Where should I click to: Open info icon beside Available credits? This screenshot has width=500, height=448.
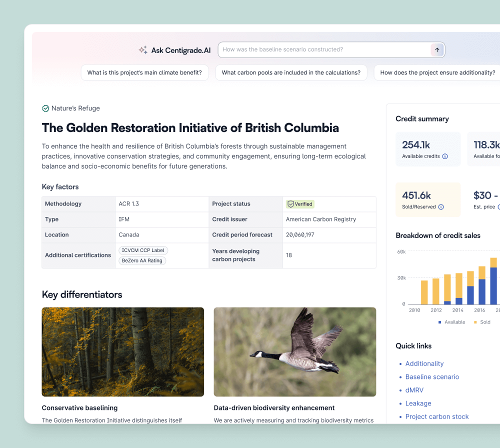pyautogui.click(x=445, y=156)
